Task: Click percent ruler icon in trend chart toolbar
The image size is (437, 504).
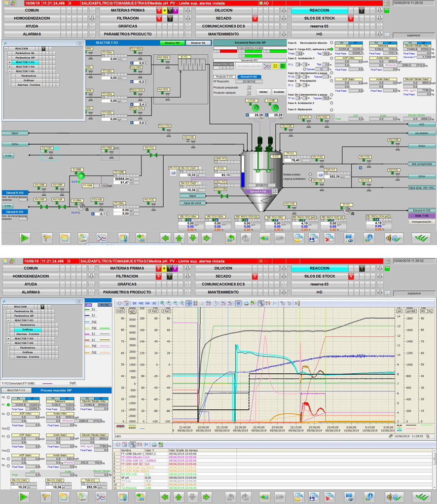Action: [x=296, y=303]
